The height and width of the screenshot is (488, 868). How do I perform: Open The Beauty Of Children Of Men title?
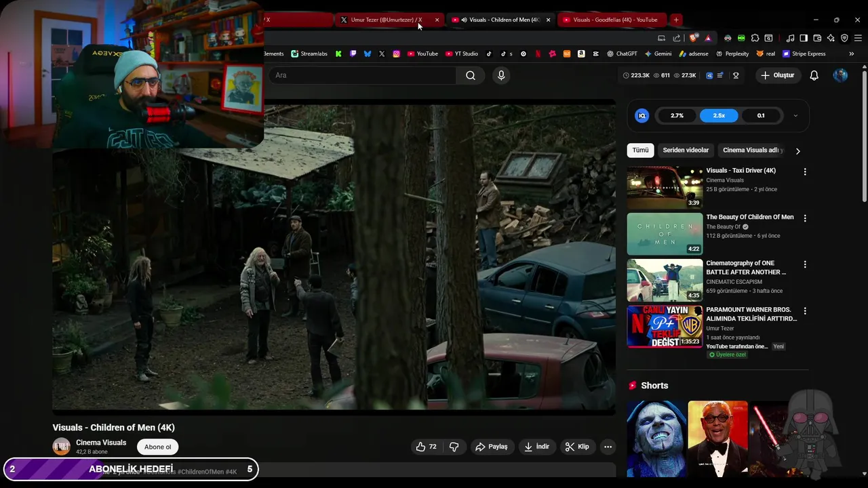tap(749, 217)
